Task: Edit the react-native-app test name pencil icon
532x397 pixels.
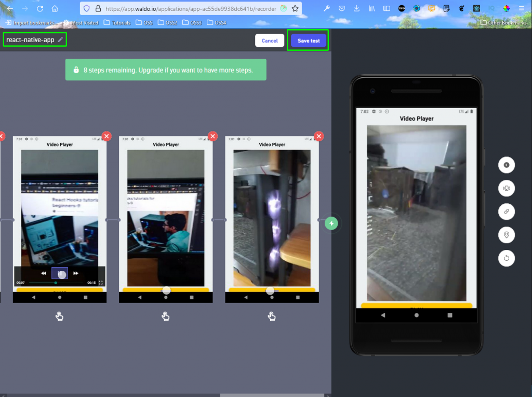Action: pyautogui.click(x=60, y=39)
